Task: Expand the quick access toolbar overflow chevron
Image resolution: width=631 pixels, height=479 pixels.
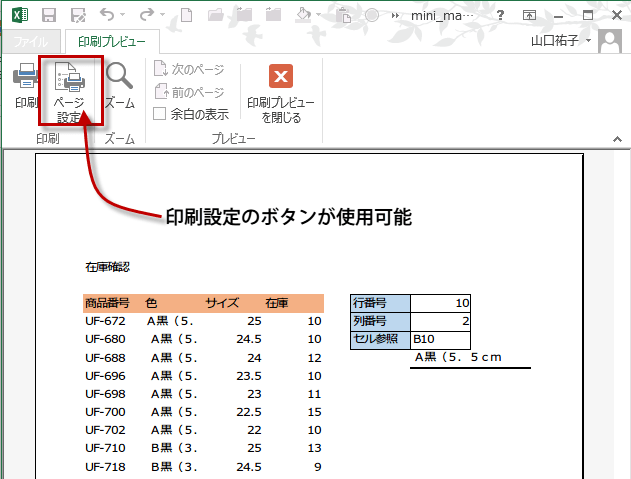Action: coord(397,16)
